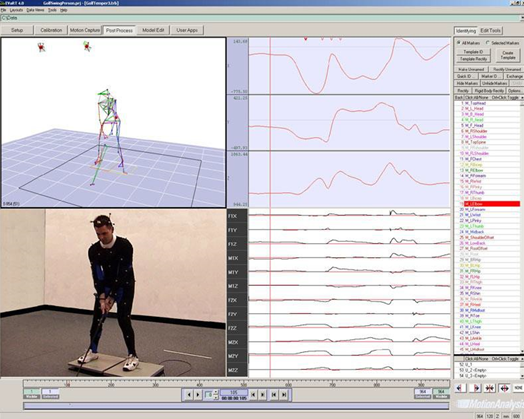Click the inward-arrows zoom icon in bottom right
Viewport: 524px width, 419px height.
coord(490,388)
